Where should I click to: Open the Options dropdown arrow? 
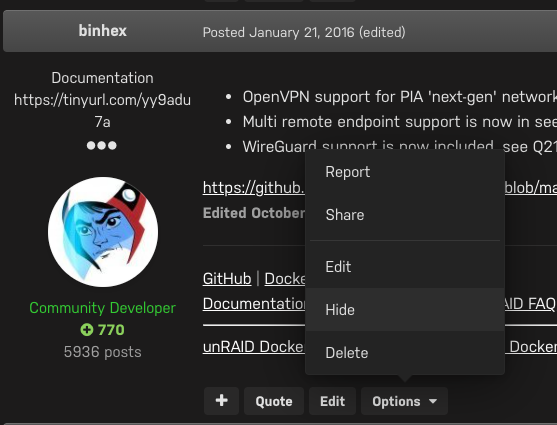433,401
